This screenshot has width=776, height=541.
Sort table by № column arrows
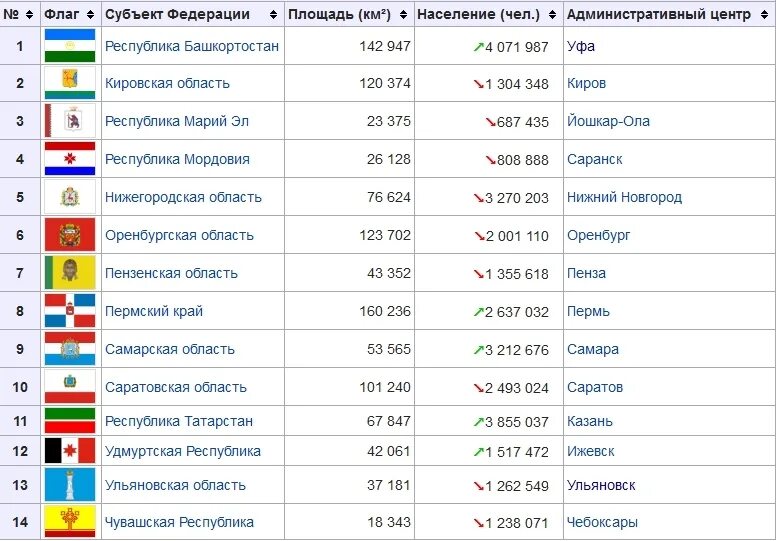click(x=29, y=14)
